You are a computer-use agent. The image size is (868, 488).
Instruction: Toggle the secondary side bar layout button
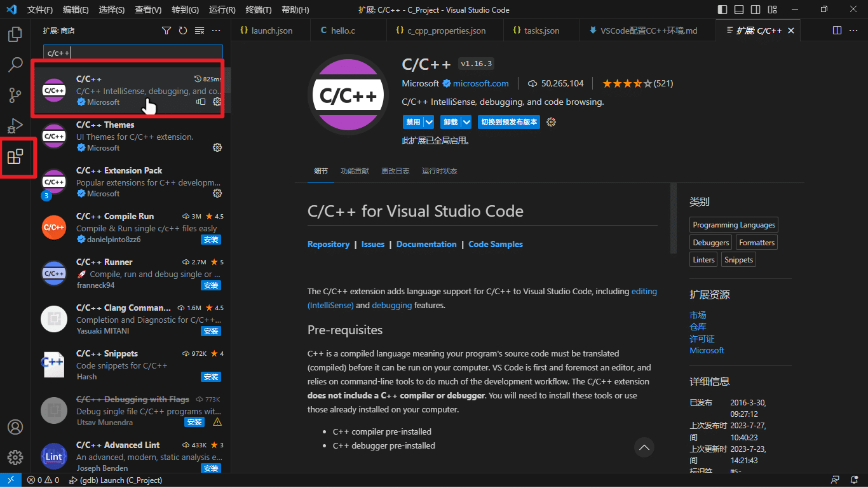coord(756,10)
